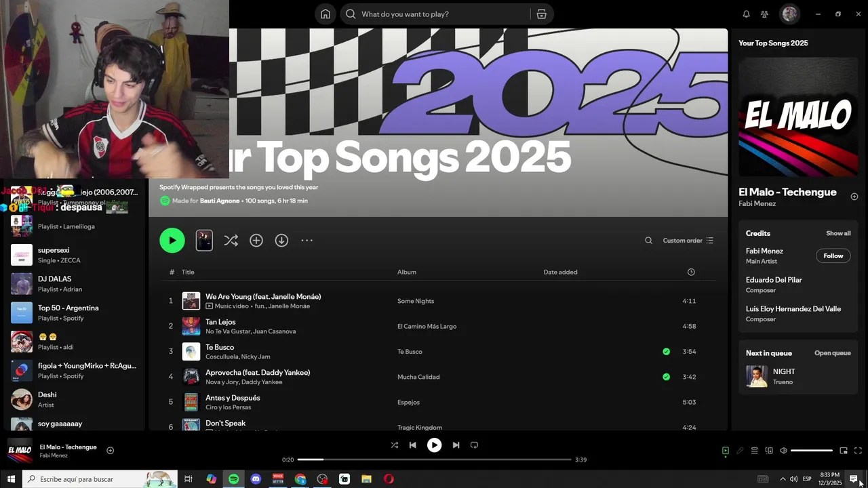Open the DJ DALAS playlist in library
Screen dimensions: 868x488
tap(73, 284)
